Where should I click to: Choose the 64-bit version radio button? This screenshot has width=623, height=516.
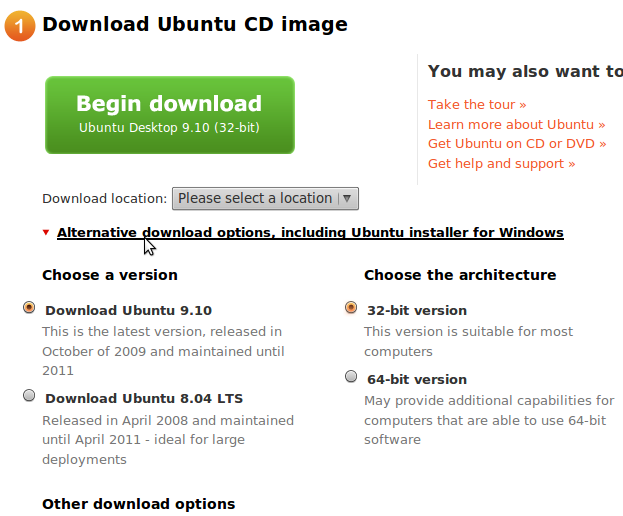pos(351,376)
